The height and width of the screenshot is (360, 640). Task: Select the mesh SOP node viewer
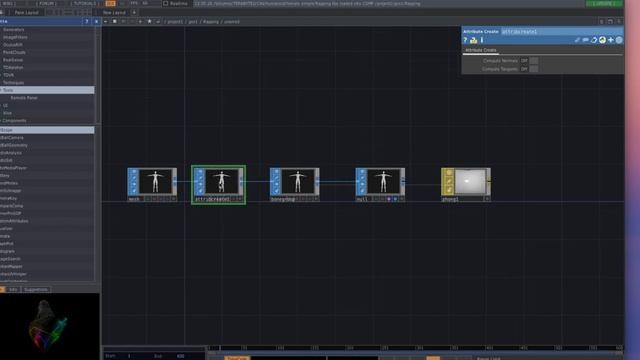(156, 182)
